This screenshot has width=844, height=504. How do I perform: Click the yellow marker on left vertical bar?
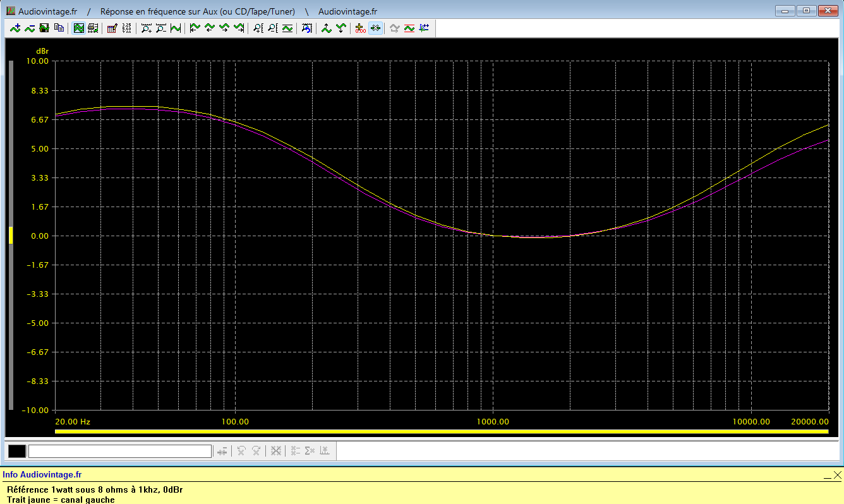pyautogui.click(x=11, y=235)
